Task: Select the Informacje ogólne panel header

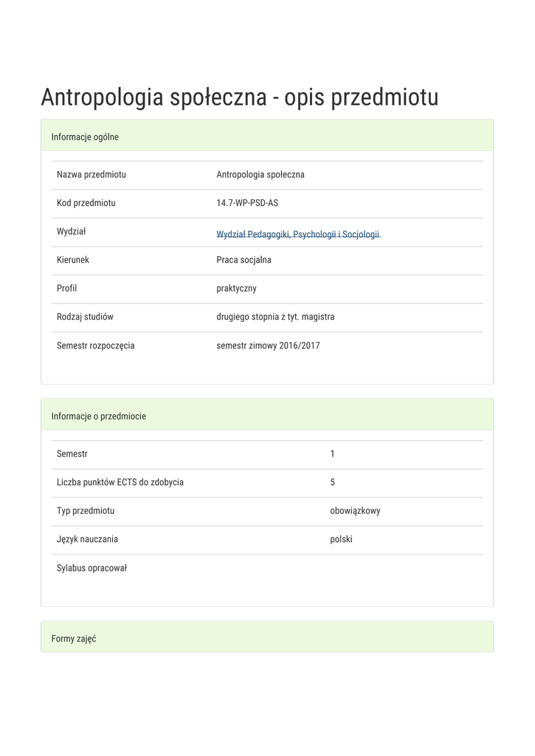Action: click(x=85, y=137)
